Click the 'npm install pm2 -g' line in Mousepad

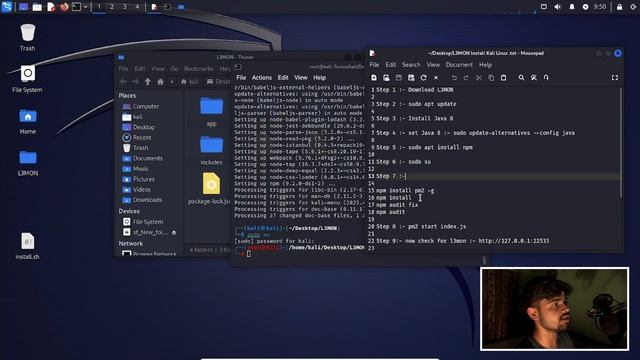click(405, 191)
